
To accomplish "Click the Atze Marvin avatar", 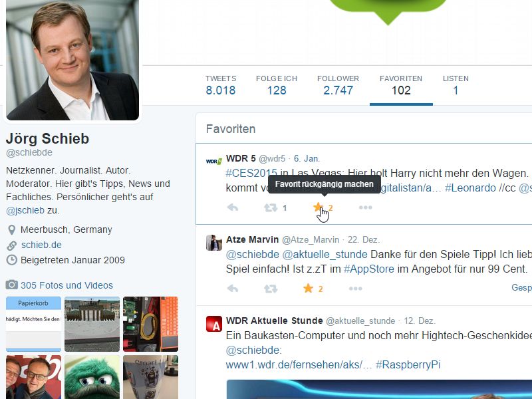I will click(214, 243).
